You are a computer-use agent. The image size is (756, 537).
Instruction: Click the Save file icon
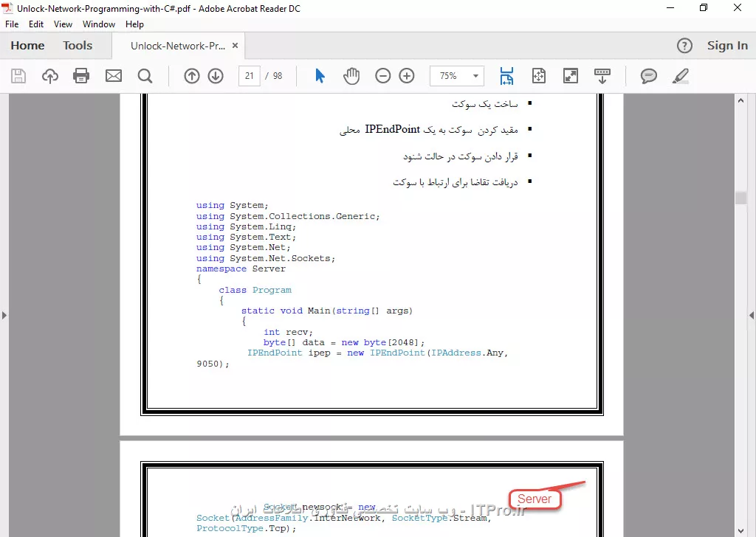pos(18,76)
